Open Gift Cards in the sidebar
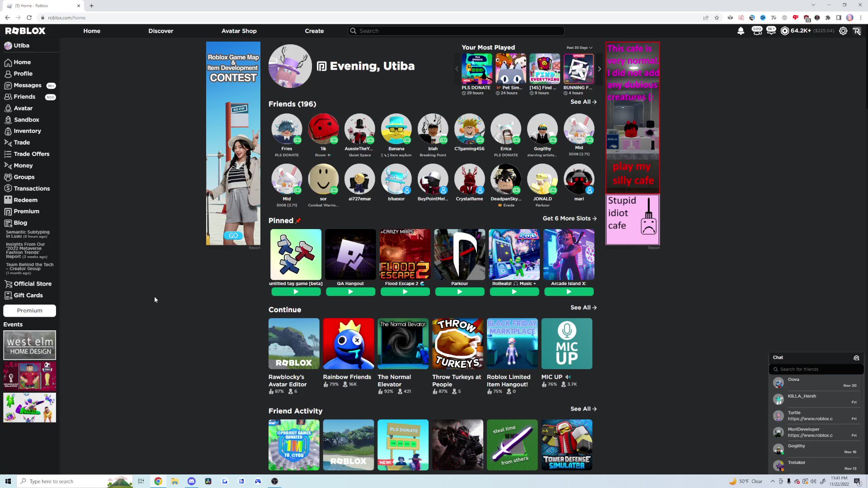 (x=24, y=296)
